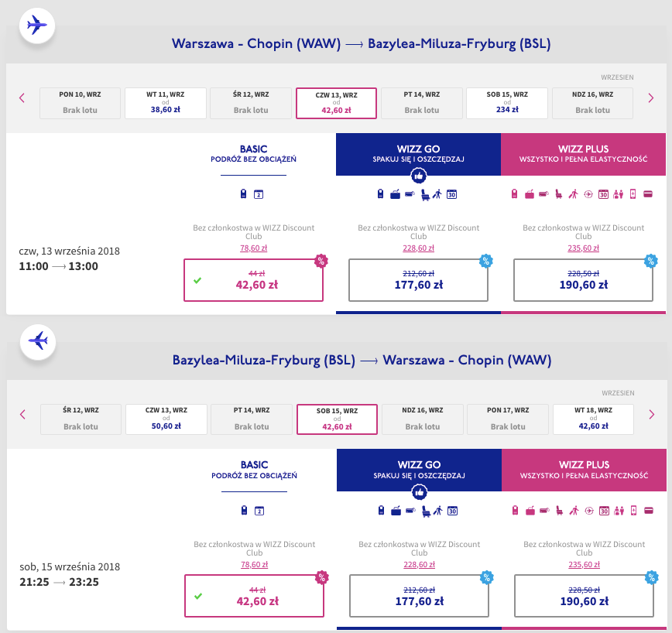Select outbound WIZZ GO fare 177,60 zł
This screenshot has height=633, width=672.
[418, 279]
